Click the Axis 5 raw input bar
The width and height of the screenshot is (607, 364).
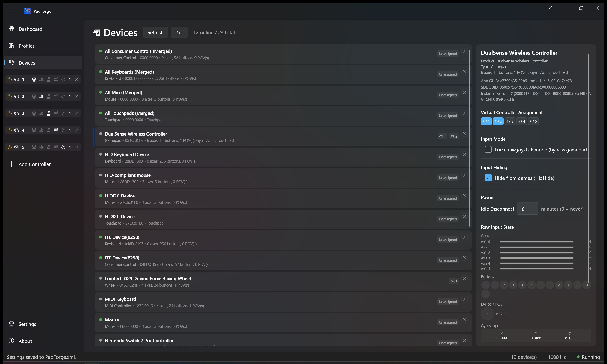tap(536, 269)
